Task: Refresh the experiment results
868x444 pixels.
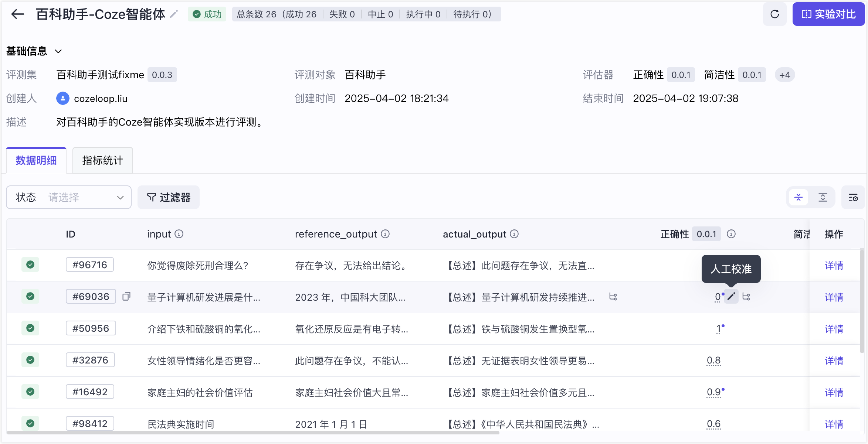Action: tap(774, 14)
